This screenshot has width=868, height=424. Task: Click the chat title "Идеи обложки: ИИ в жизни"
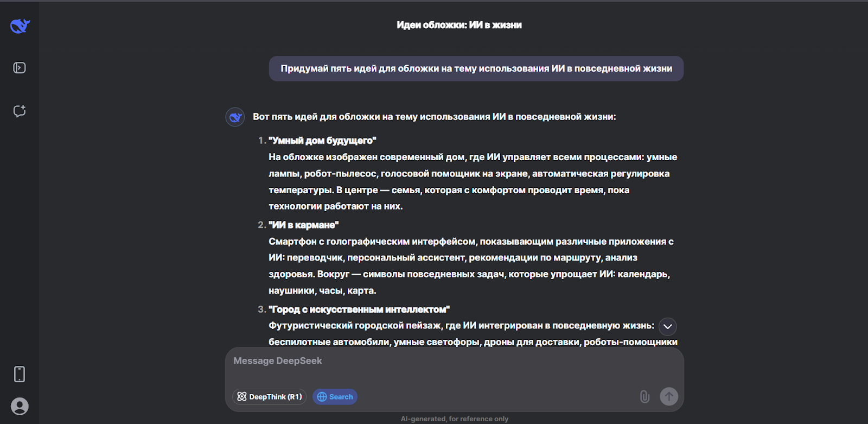point(459,25)
